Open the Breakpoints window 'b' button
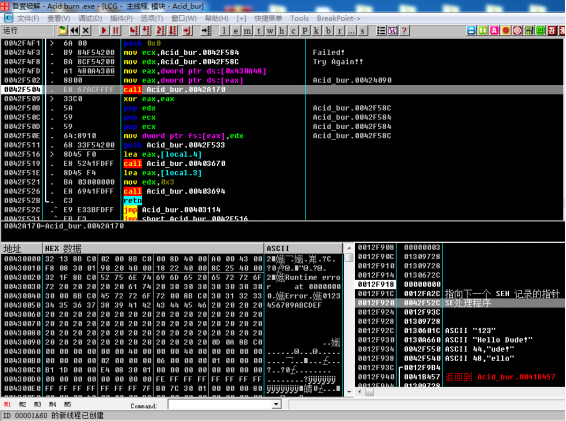Image resolution: width=566 pixels, height=421 pixels. coord(328,31)
